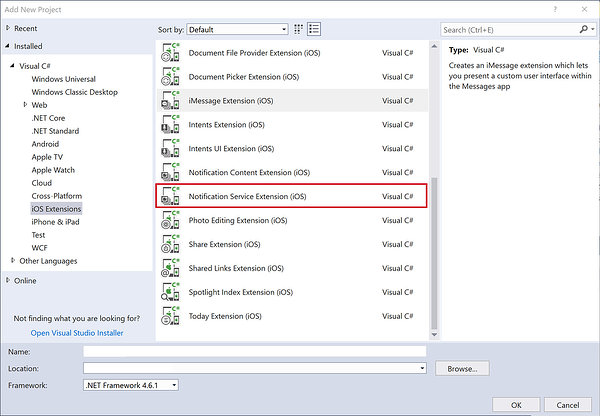Select the iPhone & iPad category
Screen dimensions: 600x416
[55, 222]
